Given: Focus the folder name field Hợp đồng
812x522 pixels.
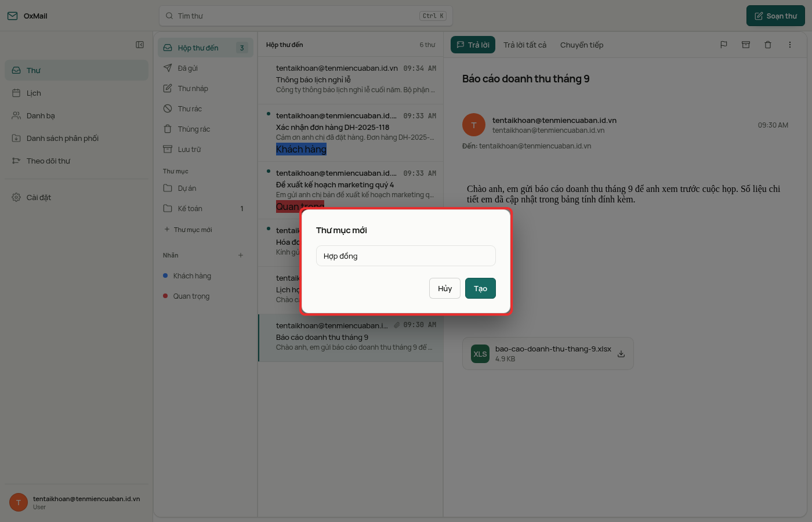Looking at the screenshot, I should click(406, 256).
